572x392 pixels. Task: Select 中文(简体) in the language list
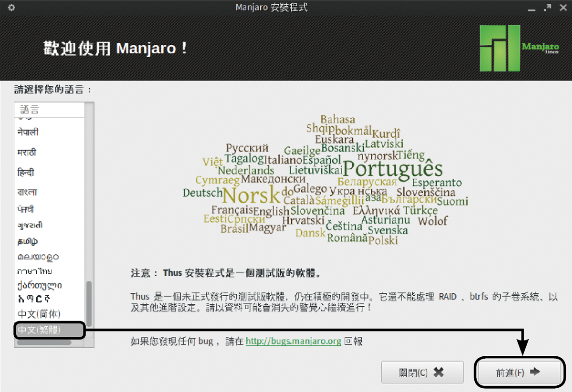tap(50, 314)
